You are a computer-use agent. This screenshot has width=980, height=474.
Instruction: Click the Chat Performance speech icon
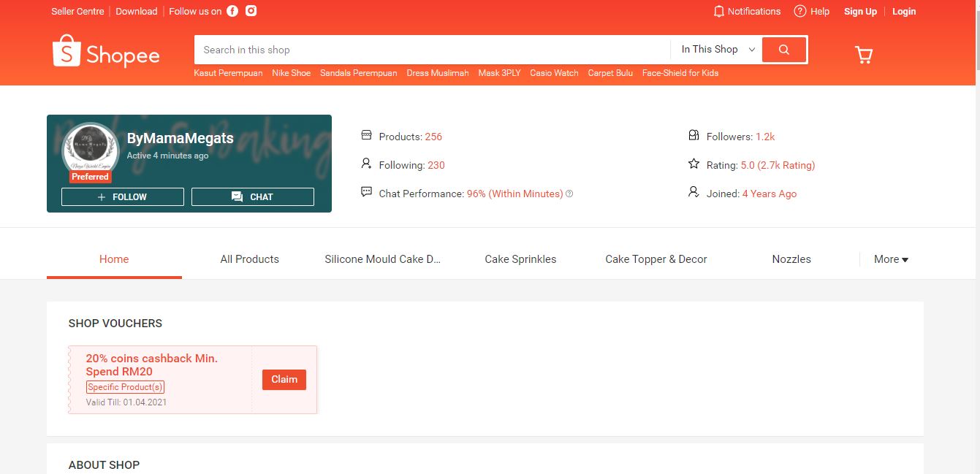click(x=366, y=192)
